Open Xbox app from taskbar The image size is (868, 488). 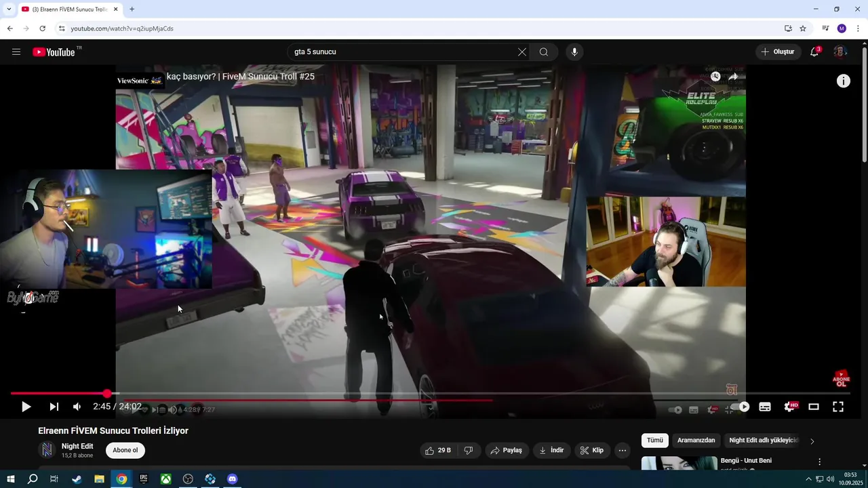(x=165, y=479)
